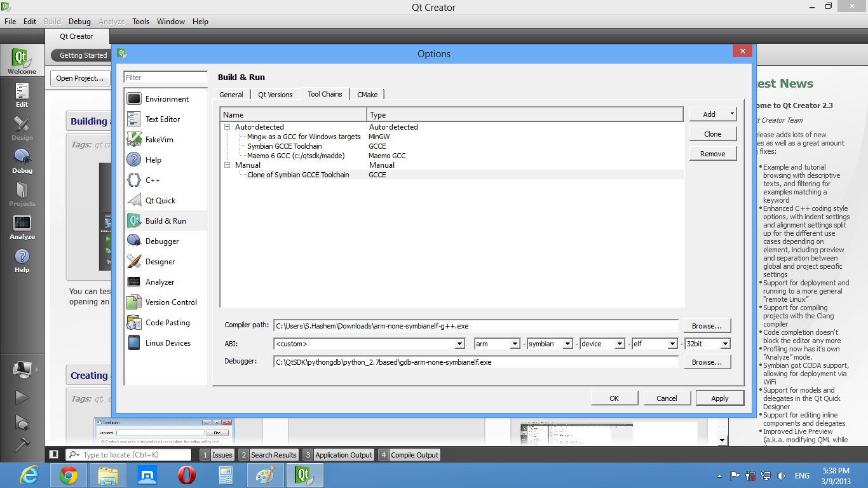The height and width of the screenshot is (488, 868).
Task: Collapse the Auto-detected tool chains group
Action: click(227, 127)
